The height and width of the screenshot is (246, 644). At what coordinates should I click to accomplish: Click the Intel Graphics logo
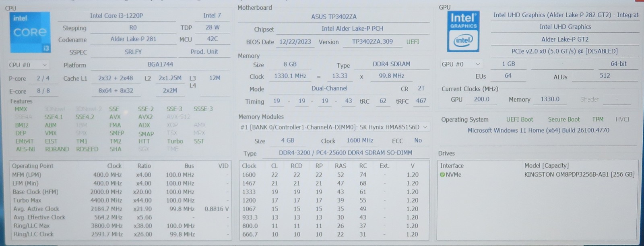[463, 31]
